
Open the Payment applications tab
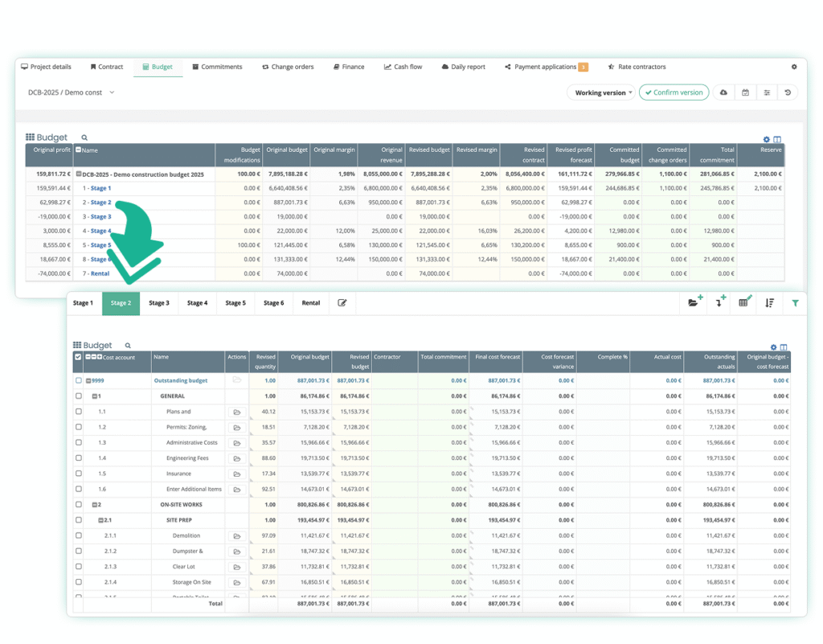[546, 67]
